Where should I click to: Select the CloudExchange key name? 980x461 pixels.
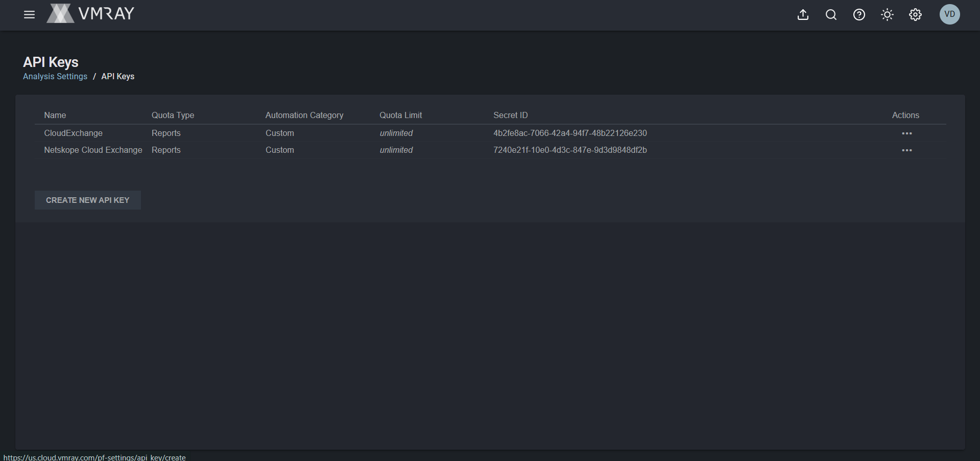74,133
